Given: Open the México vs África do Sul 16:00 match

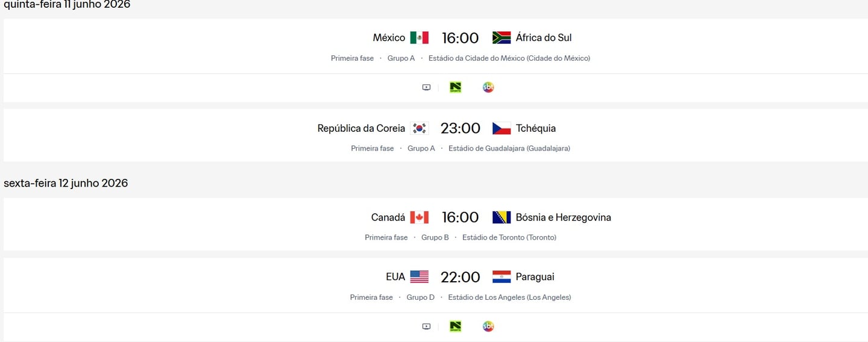Looking at the screenshot, I should click(x=460, y=38).
